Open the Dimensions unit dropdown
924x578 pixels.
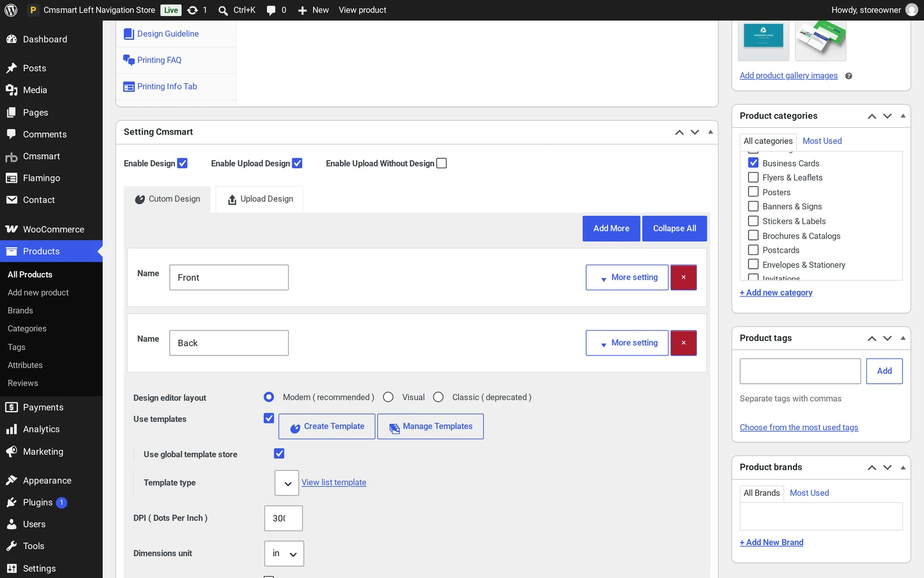(x=284, y=554)
